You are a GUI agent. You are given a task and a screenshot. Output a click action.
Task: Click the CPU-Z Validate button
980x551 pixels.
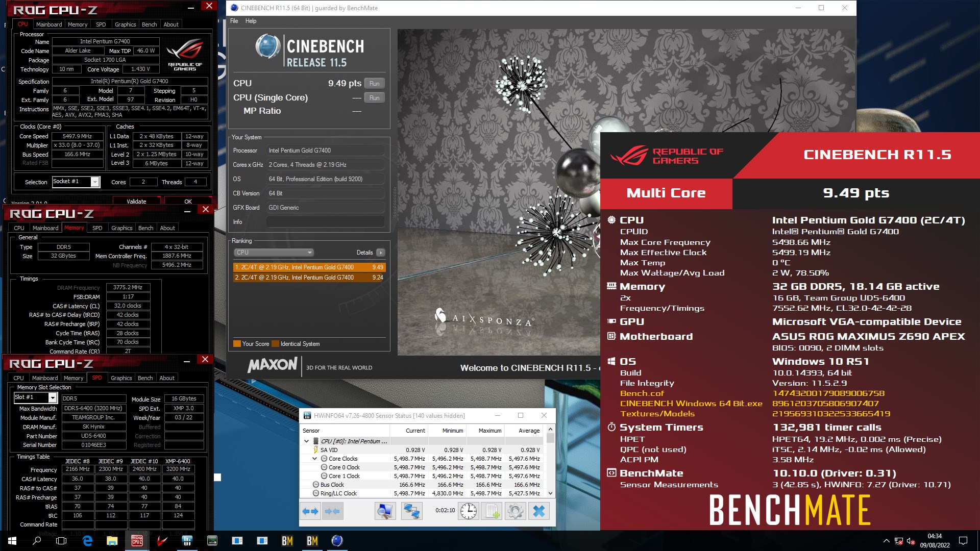[136, 202]
